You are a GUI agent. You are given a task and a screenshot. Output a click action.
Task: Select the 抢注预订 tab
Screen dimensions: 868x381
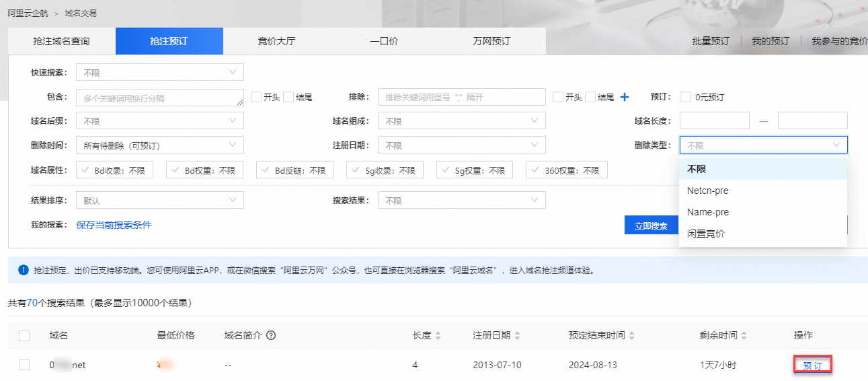pos(169,41)
